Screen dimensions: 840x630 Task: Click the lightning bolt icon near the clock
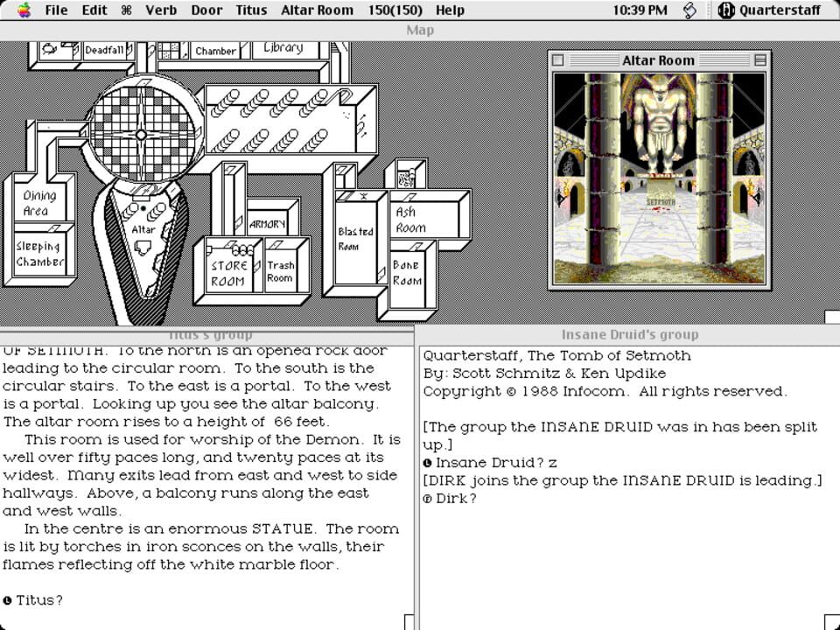pos(689,10)
